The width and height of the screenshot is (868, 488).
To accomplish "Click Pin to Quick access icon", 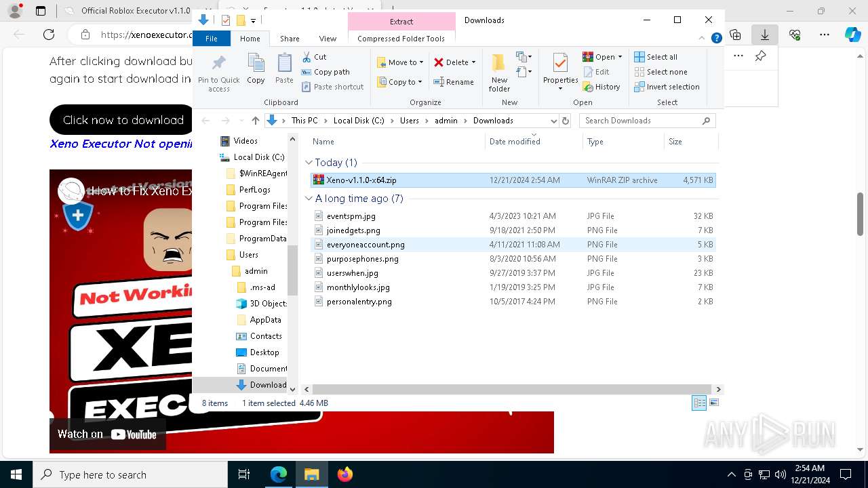I will click(218, 73).
